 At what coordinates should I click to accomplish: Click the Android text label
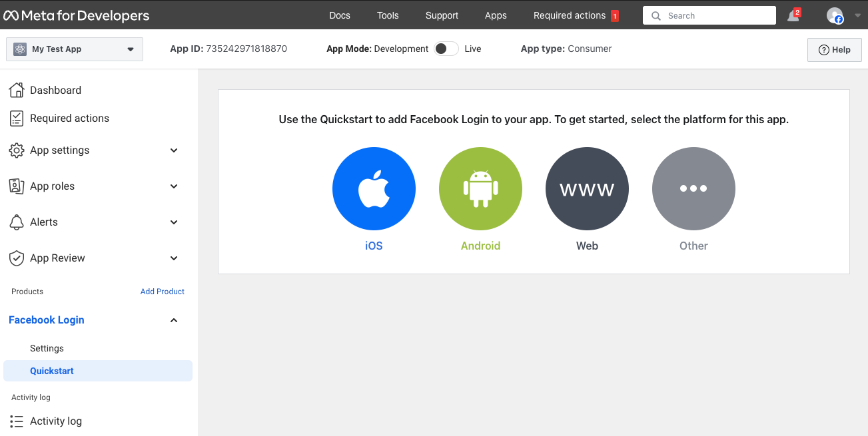coord(480,246)
